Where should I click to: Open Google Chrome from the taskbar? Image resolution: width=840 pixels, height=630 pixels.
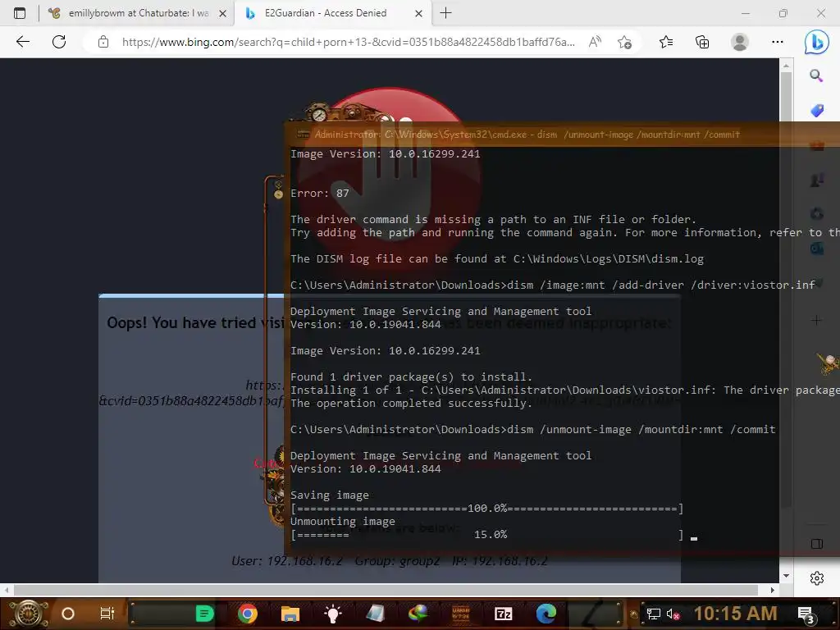coord(247,614)
